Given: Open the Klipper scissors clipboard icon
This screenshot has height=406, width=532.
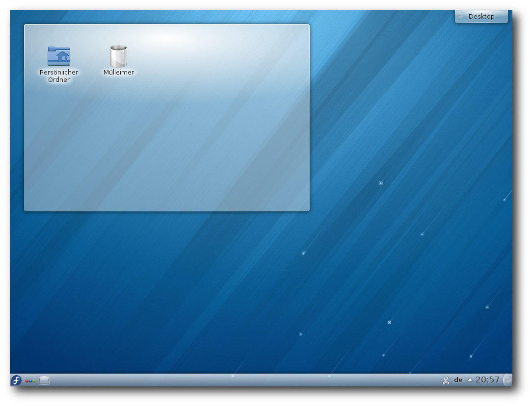Looking at the screenshot, I should click(x=446, y=381).
